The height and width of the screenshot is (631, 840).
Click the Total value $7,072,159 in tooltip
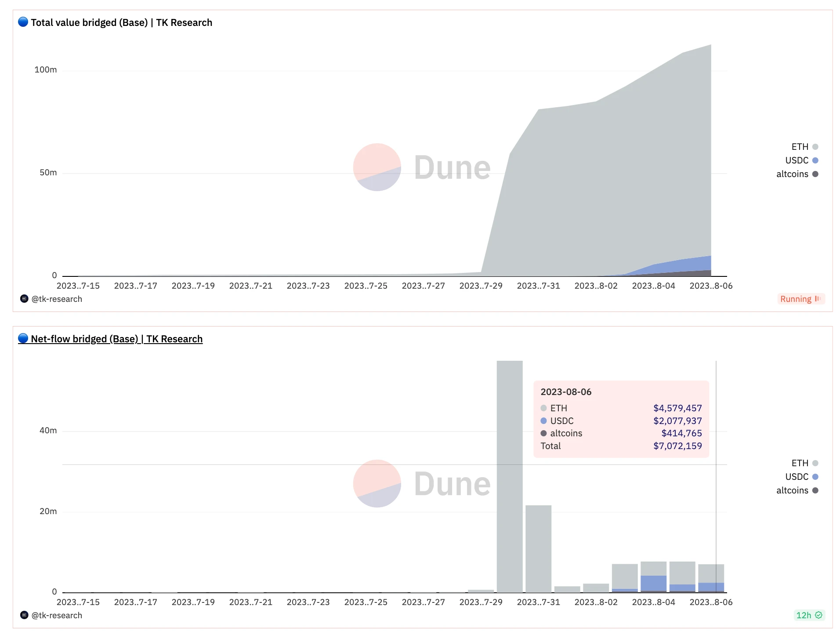[x=677, y=446]
